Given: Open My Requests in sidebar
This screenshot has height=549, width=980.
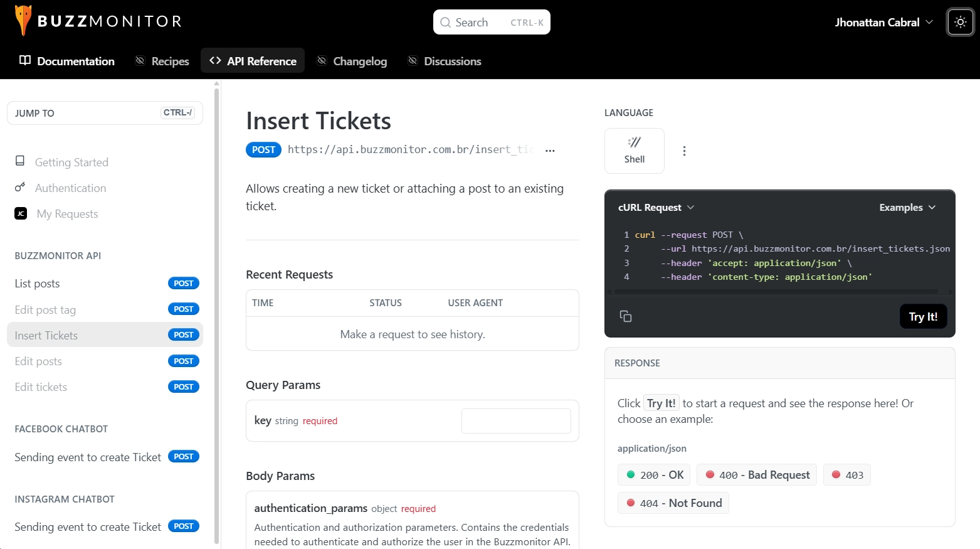Looking at the screenshot, I should (x=67, y=214).
